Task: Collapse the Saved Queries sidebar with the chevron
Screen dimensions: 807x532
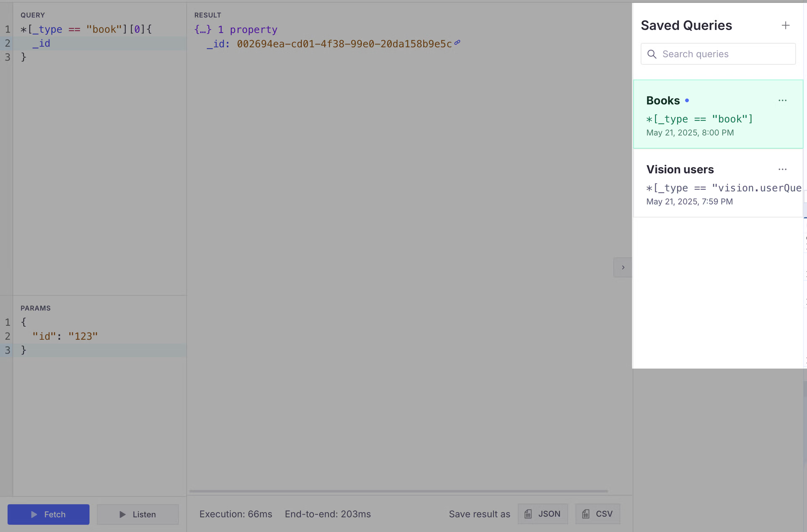Action: pyautogui.click(x=623, y=267)
